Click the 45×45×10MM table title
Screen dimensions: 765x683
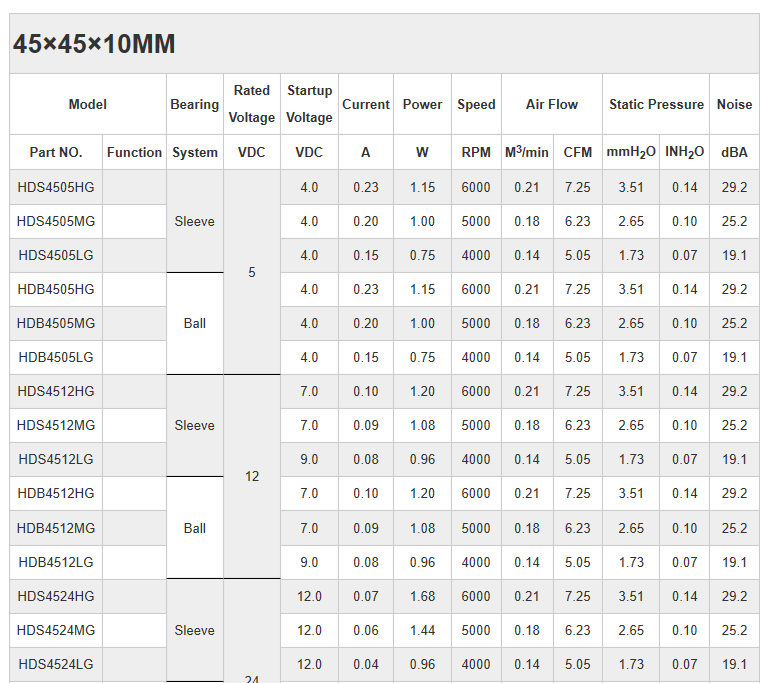[x=94, y=45]
